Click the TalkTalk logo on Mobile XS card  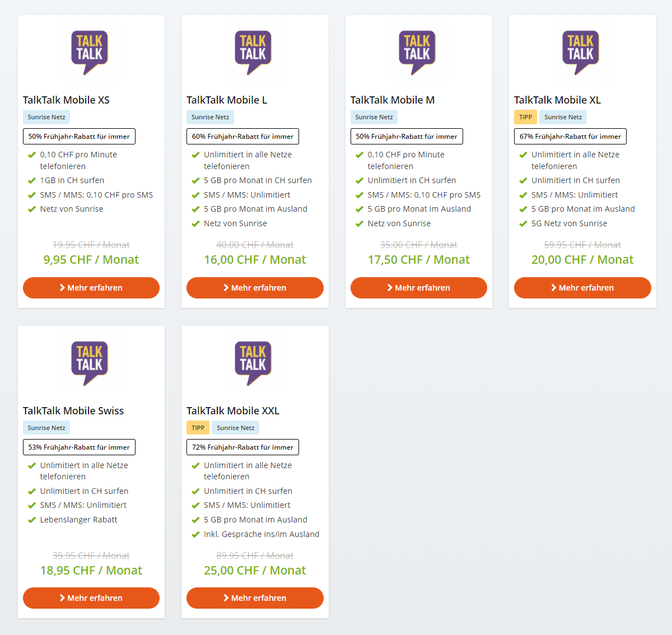(90, 52)
